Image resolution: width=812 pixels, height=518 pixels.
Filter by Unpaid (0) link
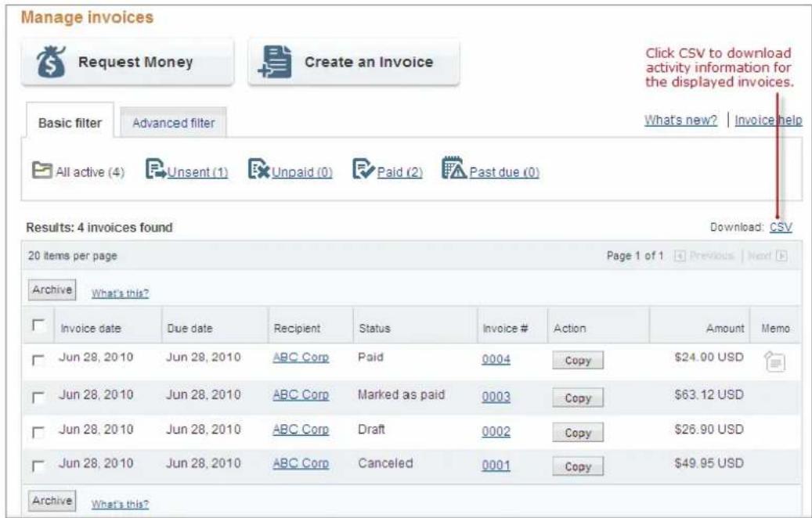point(302,172)
